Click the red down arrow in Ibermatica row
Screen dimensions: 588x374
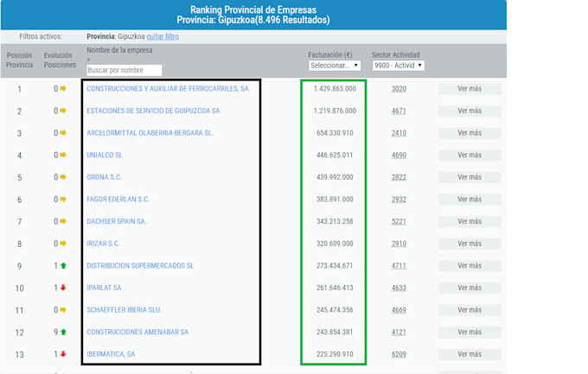[x=63, y=354]
